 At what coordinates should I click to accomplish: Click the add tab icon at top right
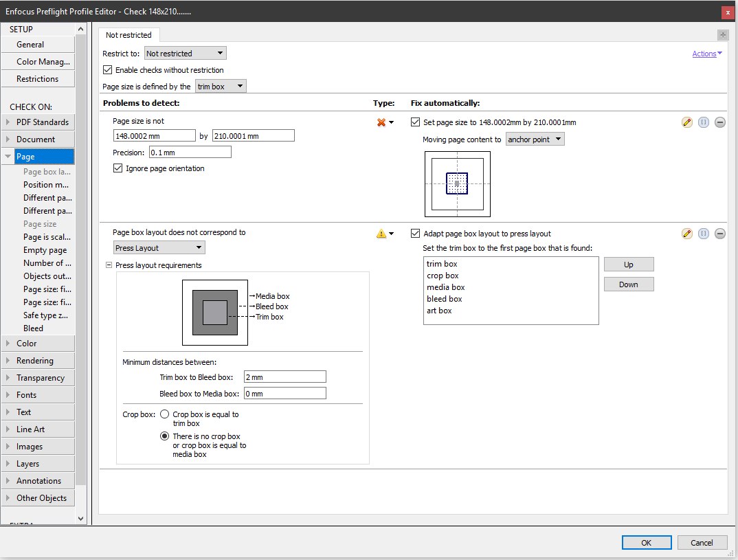722,35
